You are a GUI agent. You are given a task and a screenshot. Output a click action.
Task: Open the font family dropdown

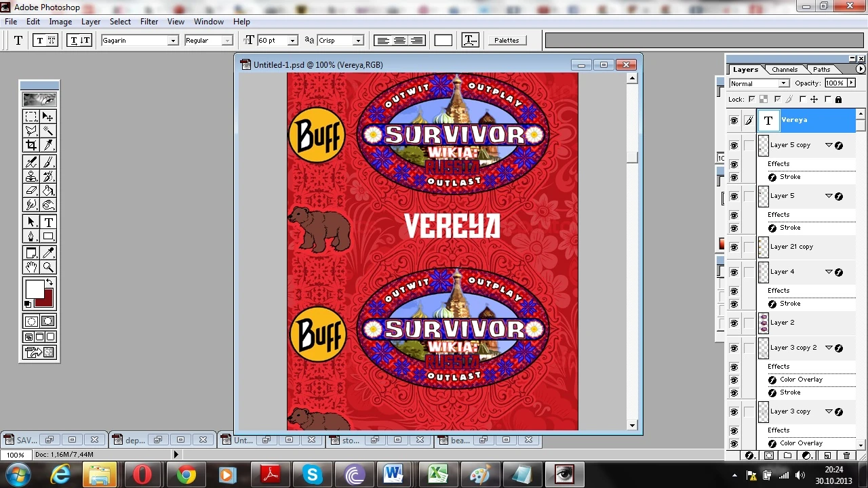coord(173,41)
